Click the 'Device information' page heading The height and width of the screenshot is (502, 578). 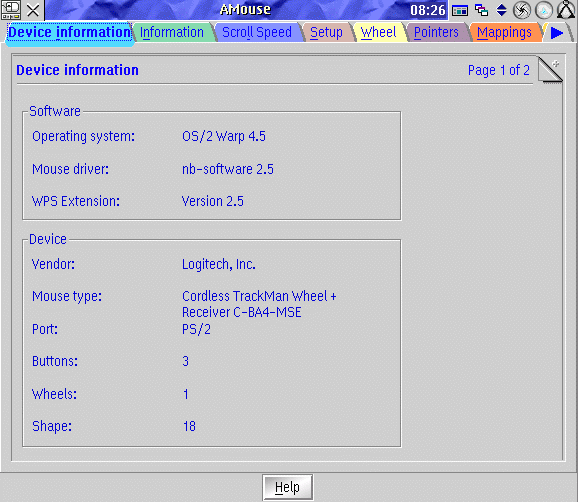point(77,70)
